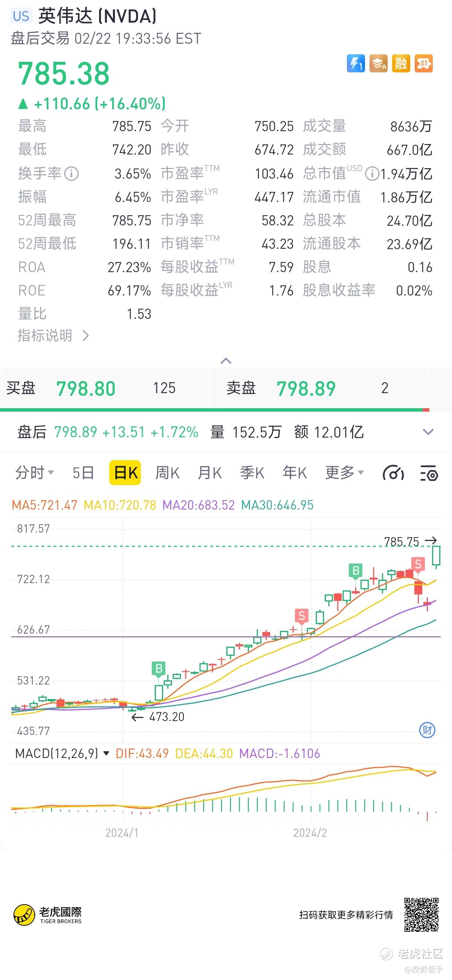This screenshot has width=452, height=980.
Task: Switch to the 5日 chart tab
Action: tap(83, 473)
